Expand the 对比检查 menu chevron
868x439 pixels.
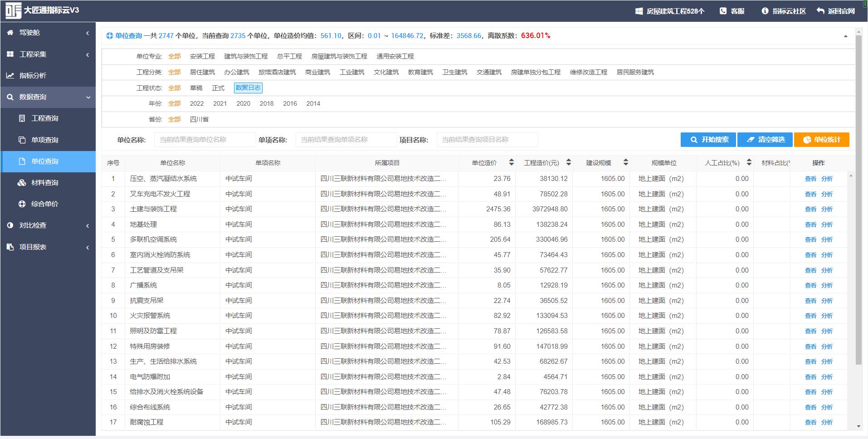[x=88, y=225]
